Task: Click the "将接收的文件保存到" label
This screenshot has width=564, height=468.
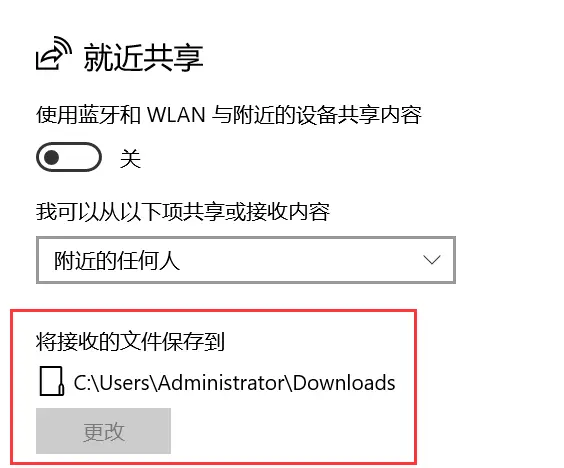Action: 130,341
